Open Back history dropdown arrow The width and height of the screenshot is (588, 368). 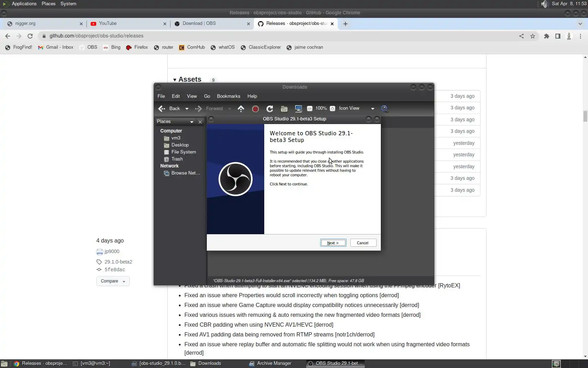point(187,109)
